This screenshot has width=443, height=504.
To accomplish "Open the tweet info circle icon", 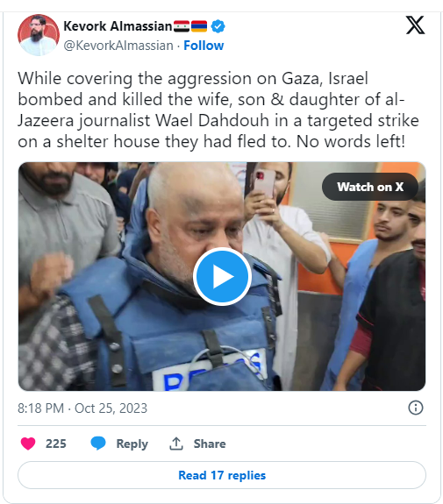I will click(415, 408).
